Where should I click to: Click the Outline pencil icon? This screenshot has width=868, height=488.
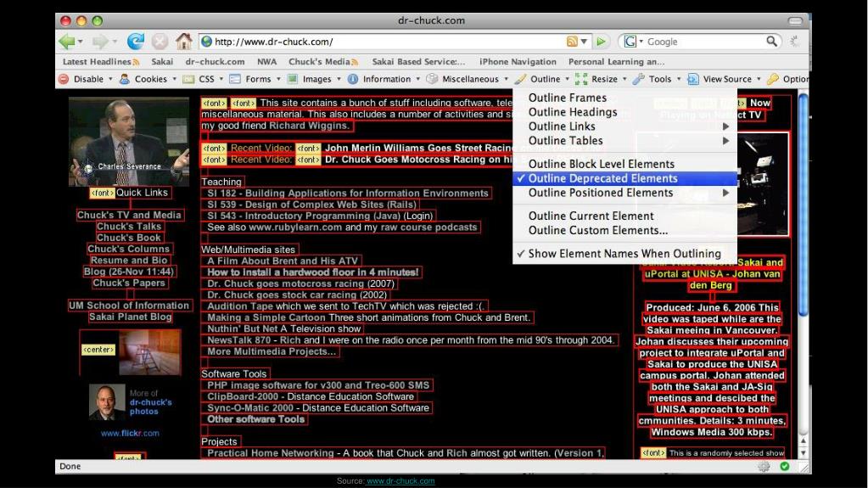pos(520,79)
